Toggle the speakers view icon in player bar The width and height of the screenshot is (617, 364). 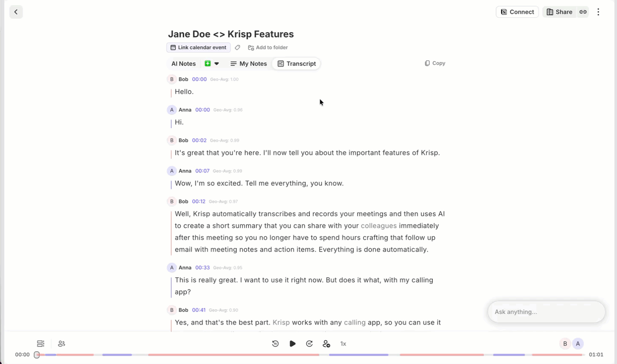tap(62, 344)
